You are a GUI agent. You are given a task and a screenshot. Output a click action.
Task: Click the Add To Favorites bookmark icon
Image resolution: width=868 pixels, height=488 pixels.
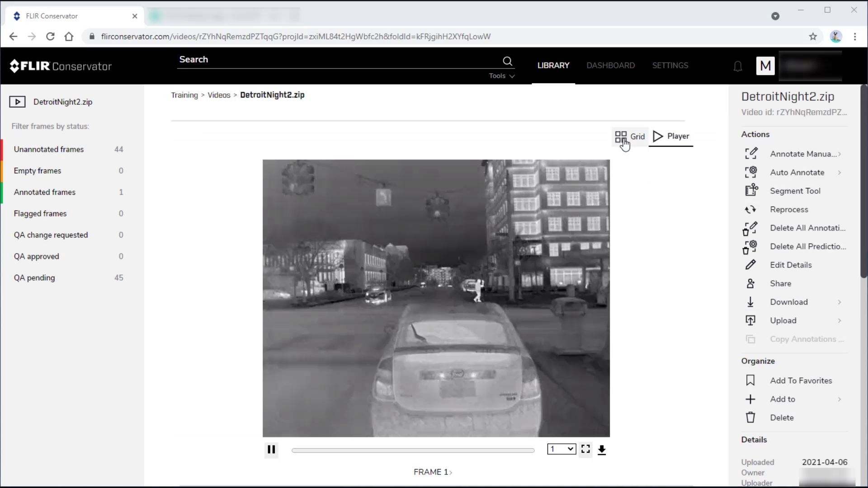point(750,380)
